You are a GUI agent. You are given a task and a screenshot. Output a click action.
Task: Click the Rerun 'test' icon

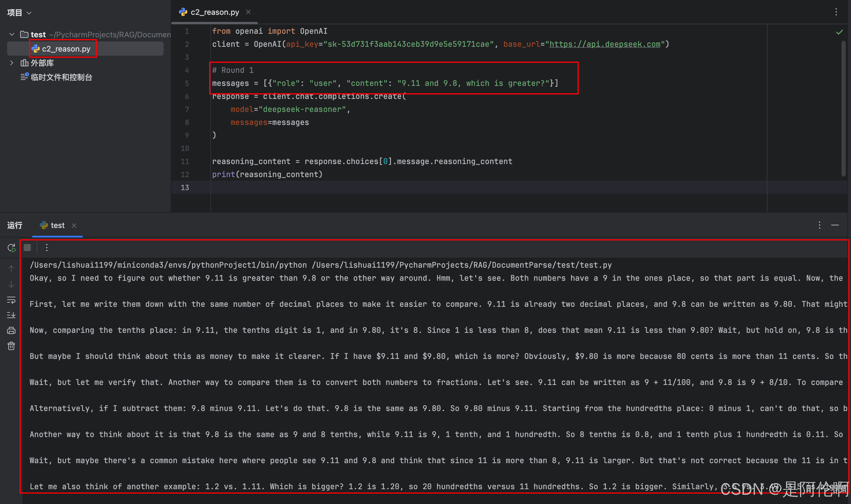[x=11, y=248]
